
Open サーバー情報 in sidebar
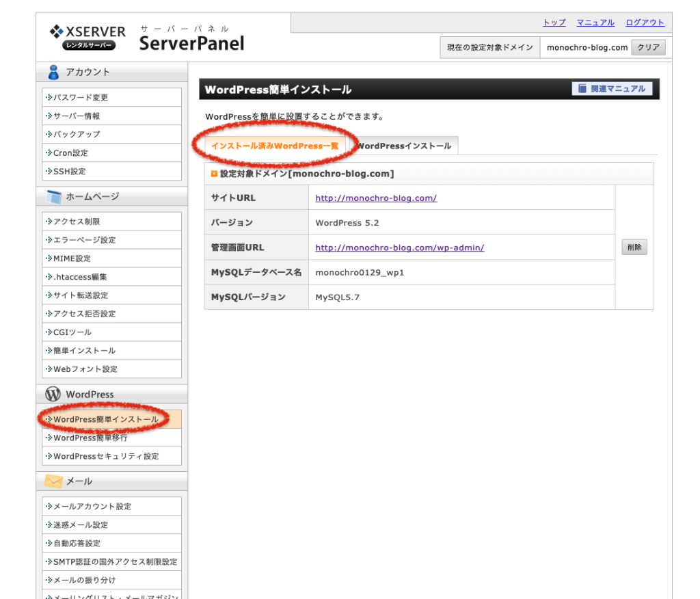111,116
